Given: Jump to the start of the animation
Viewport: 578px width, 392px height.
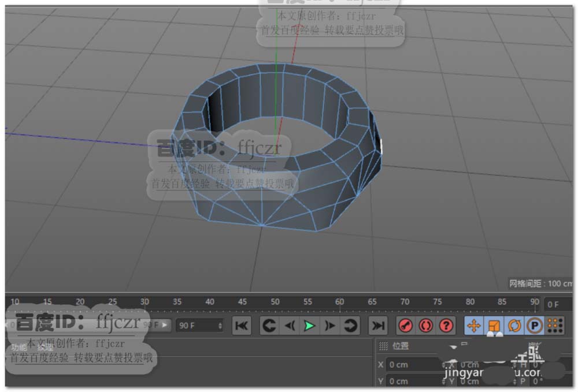Looking at the screenshot, I should [x=242, y=326].
